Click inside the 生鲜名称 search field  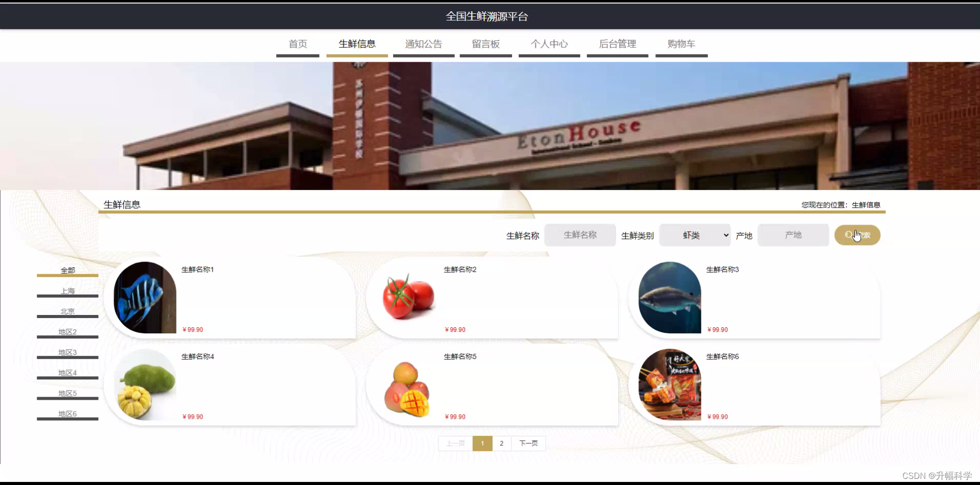point(580,235)
